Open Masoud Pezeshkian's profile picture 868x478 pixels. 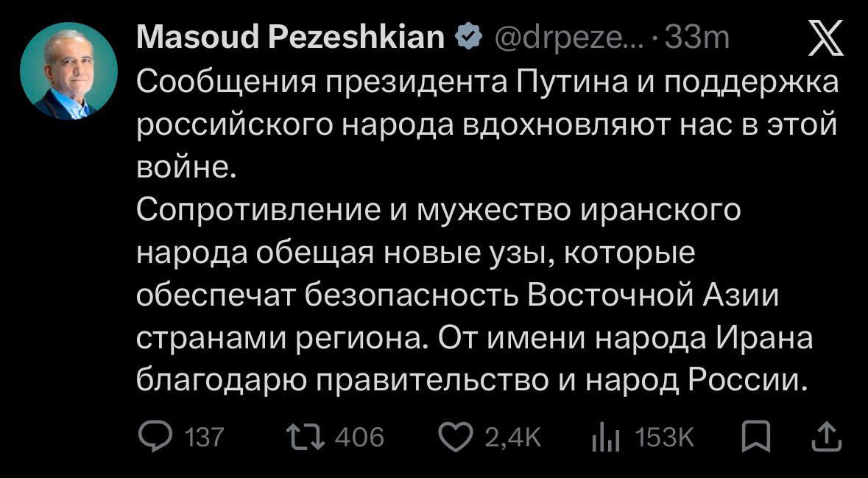coord(68,71)
